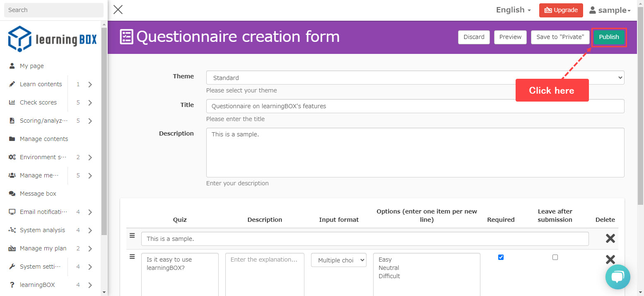Delete the 'Is it easy to use' question

coord(610,260)
